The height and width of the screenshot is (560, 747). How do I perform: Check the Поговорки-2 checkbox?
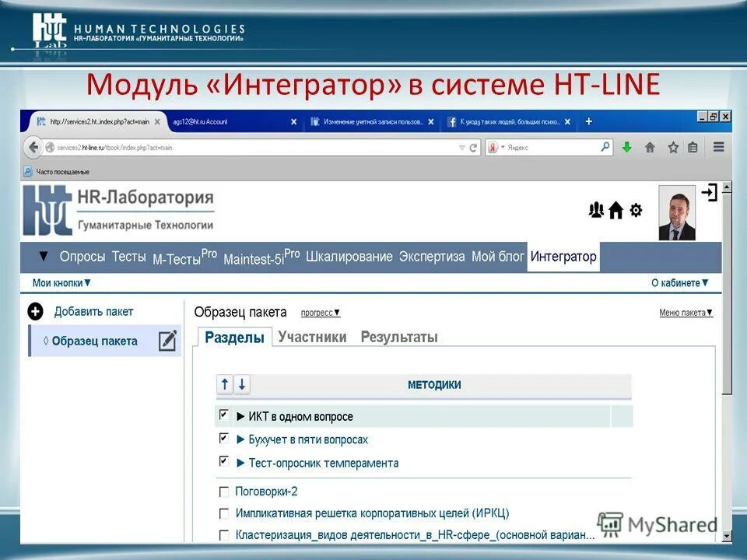(223, 492)
